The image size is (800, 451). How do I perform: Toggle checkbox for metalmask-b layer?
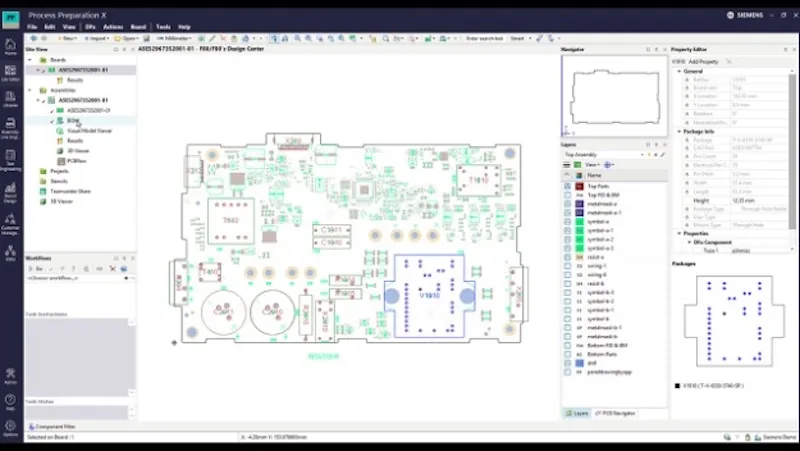[x=567, y=337]
